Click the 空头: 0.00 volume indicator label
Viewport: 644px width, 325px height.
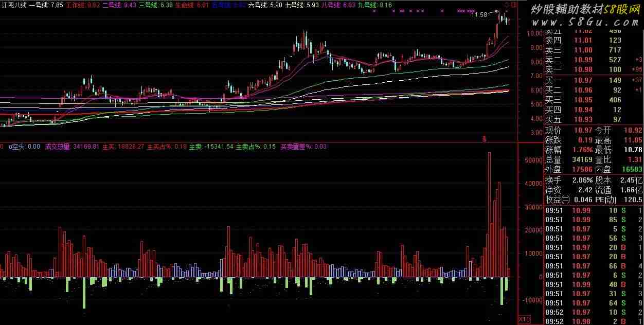point(24,147)
